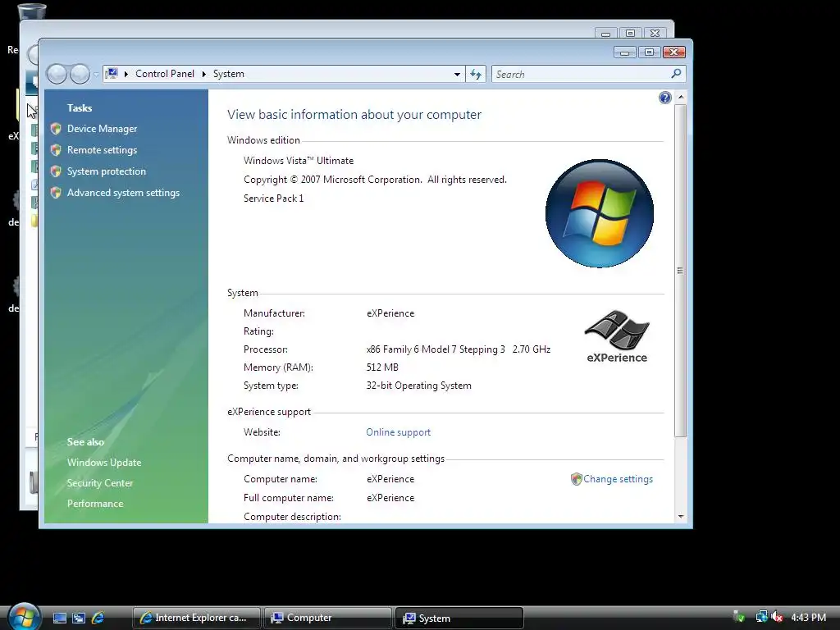840x630 pixels.
Task: Click the '32-bit Operating System' value
Action: (418, 386)
